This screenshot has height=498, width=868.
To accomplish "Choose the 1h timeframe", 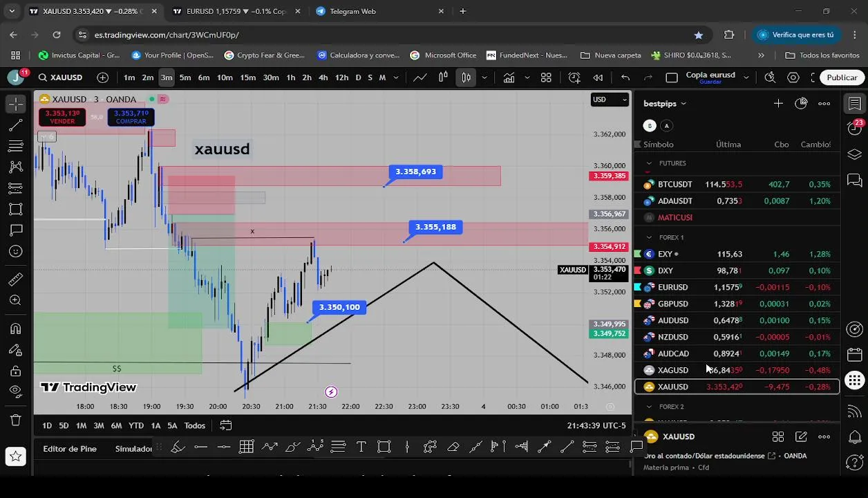I will (x=291, y=77).
